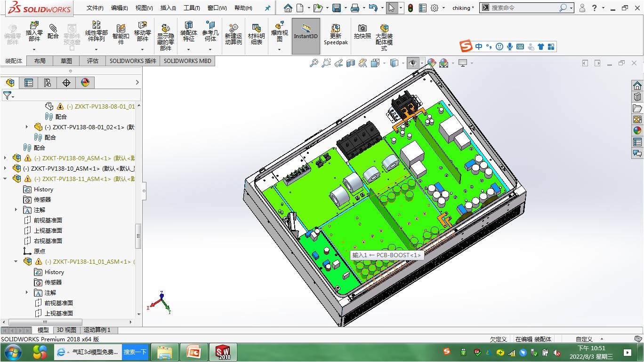
Task: Click Show Hidden Components (显示隐藏的零部件)
Action: [x=165, y=37]
